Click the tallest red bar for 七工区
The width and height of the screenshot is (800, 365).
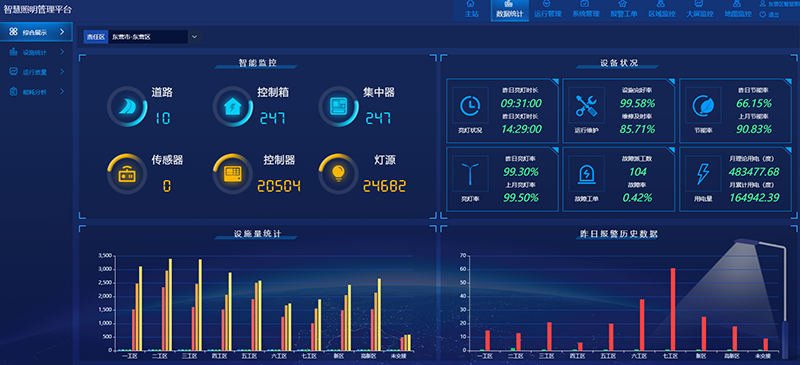tap(673, 309)
